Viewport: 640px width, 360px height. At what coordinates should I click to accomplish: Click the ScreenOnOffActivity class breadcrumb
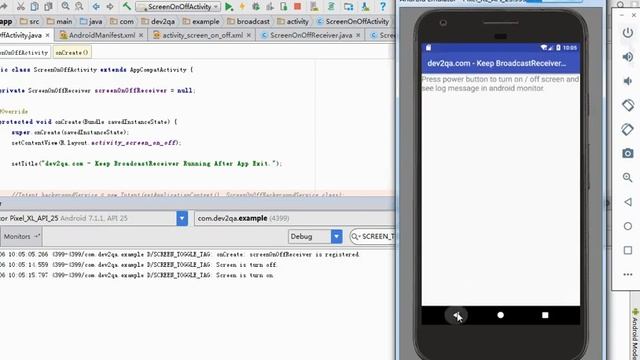(x=353, y=21)
